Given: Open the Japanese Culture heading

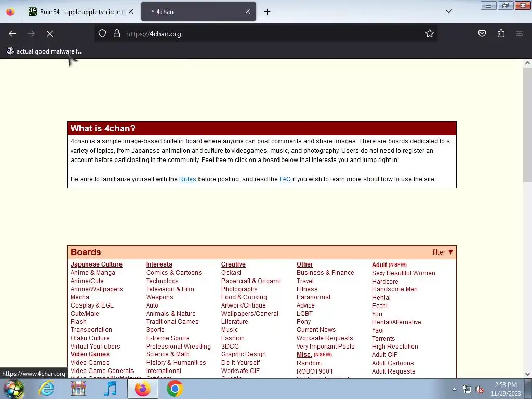Looking at the screenshot, I should [96, 264].
